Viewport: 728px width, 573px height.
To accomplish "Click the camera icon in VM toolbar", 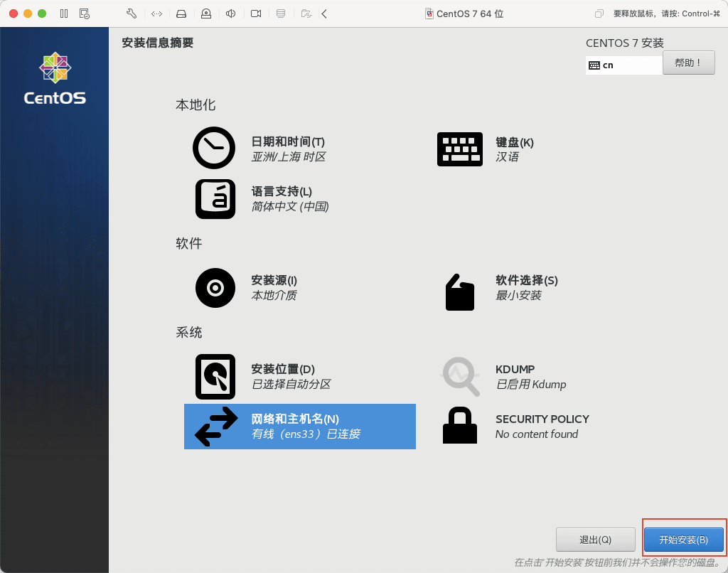I will 256,14.
